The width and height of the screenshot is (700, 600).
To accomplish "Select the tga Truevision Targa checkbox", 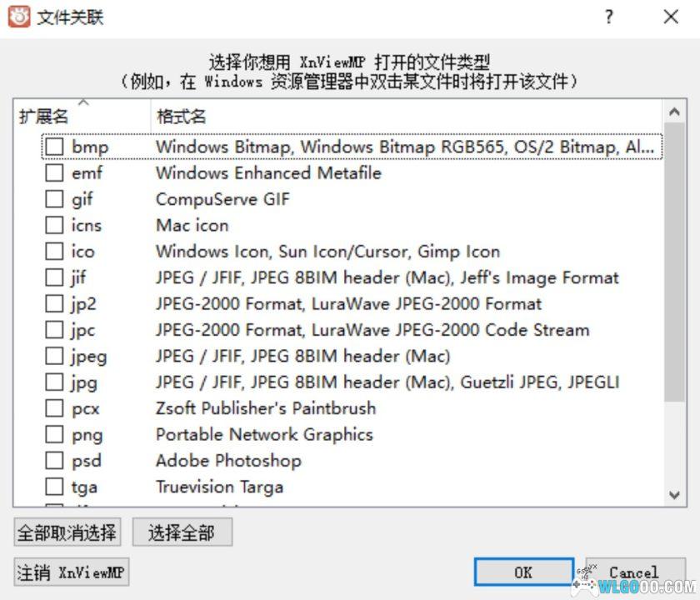I will point(55,487).
